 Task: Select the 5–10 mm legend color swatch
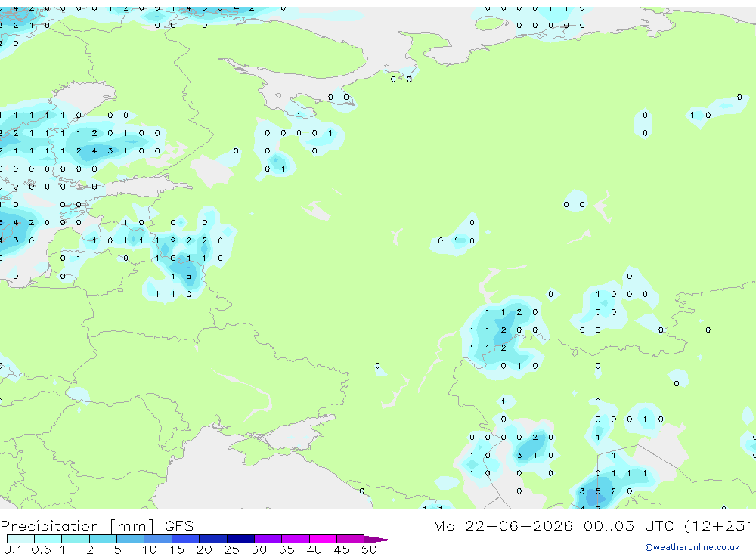pos(131,539)
